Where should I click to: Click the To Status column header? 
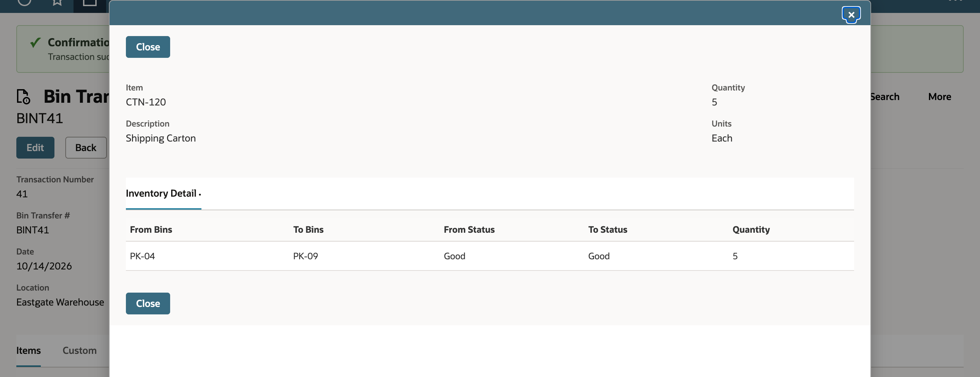607,229
